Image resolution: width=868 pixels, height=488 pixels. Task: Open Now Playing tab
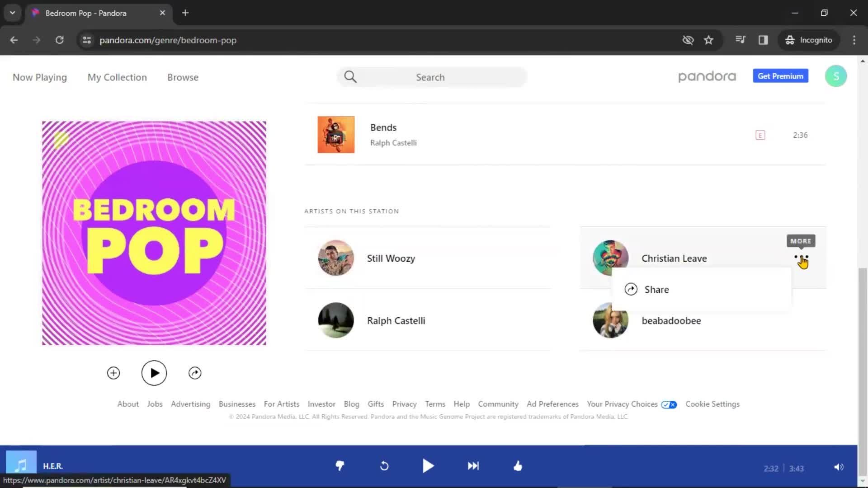coord(40,77)
